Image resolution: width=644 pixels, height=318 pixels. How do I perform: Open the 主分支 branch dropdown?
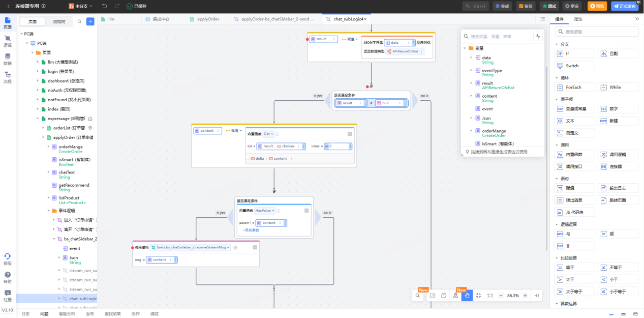pos(81,6)
